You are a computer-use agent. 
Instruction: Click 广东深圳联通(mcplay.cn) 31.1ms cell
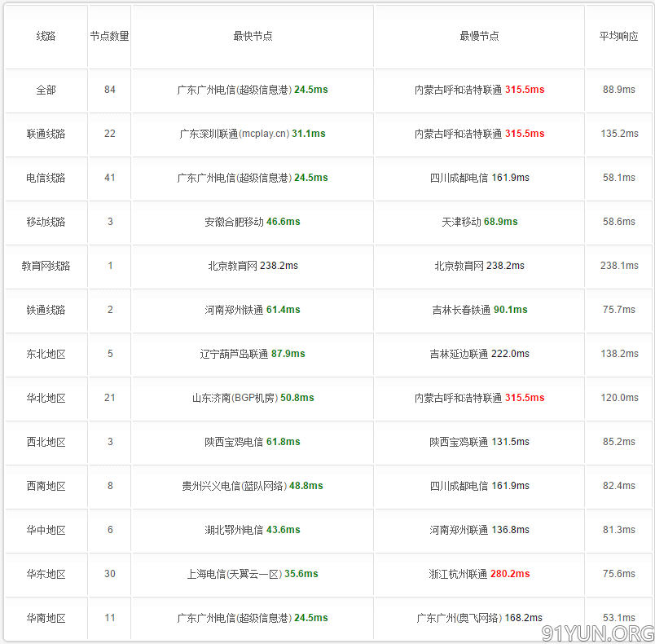pyautogui.click(x=253, y=134)
